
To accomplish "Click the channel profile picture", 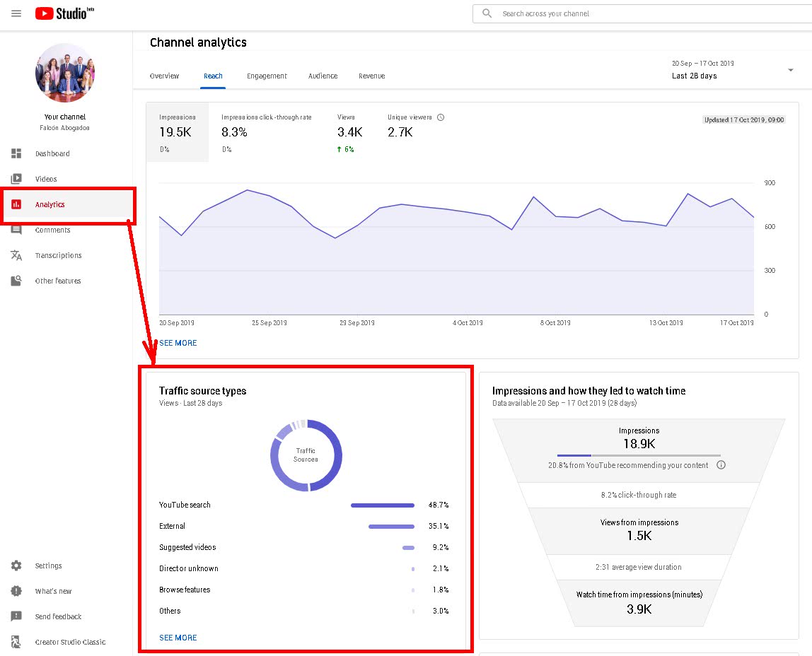I will click(x=64, y=73).
